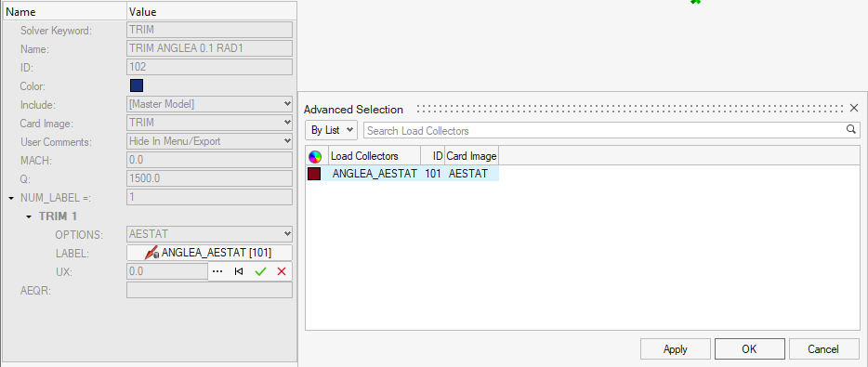
Task: Click the dark red ANGLEA_AESTAT color swatch
Action: coord(314,174)
